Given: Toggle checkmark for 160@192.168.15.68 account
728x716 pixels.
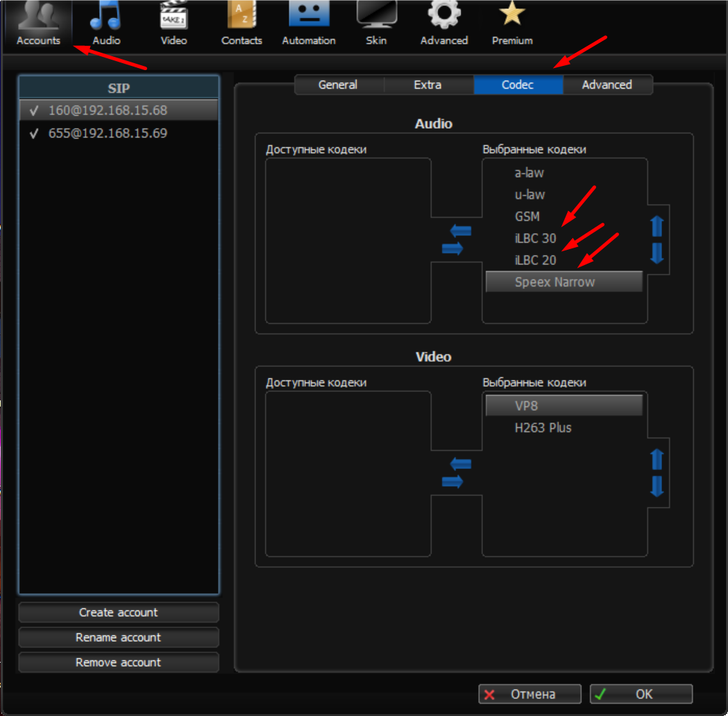Looking at the screenshot, I should click(34, 110).
